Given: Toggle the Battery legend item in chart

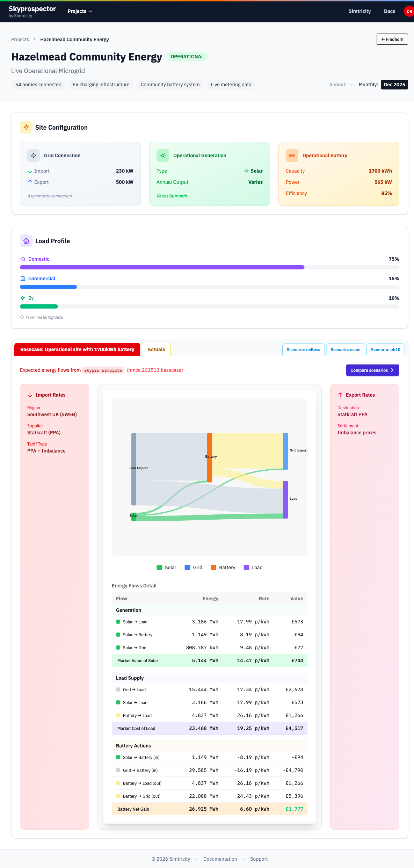Looking at the screenshot, I should 223,567.
